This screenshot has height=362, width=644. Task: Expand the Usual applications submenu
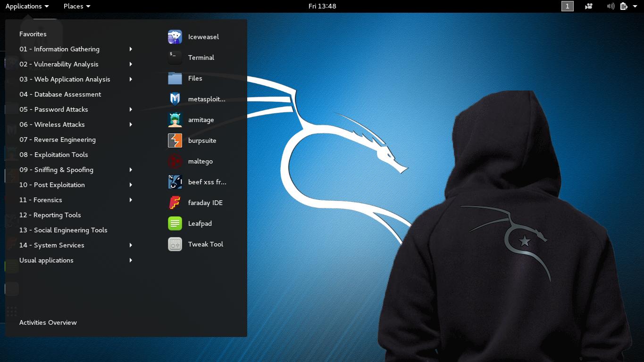coord(76,260)
